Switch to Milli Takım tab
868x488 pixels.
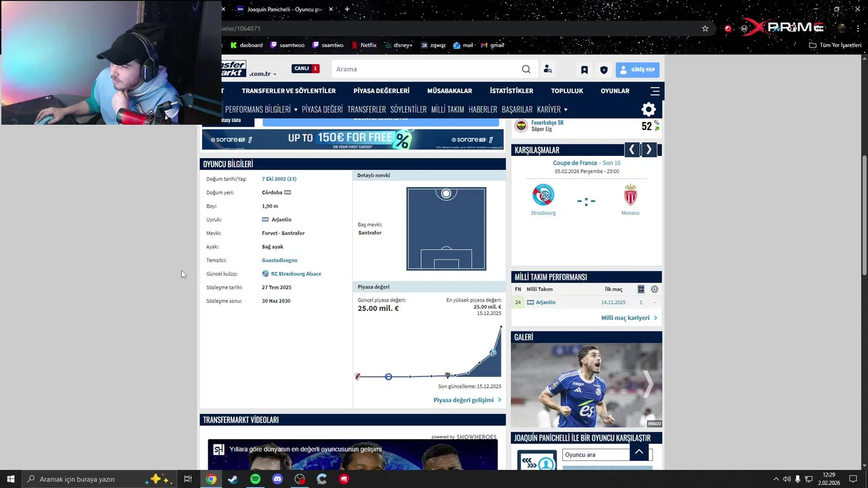click(448, 109)
